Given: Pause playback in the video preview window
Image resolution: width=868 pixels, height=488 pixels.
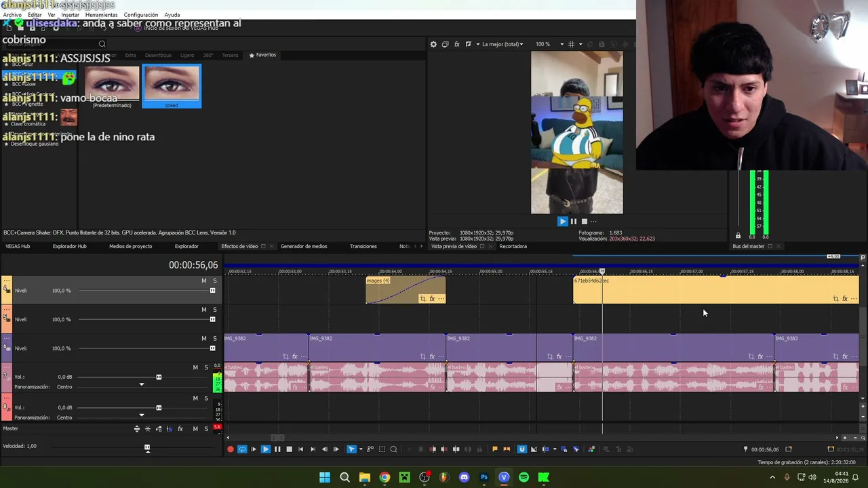Looking at the screenshot, I should pos(573,221).
